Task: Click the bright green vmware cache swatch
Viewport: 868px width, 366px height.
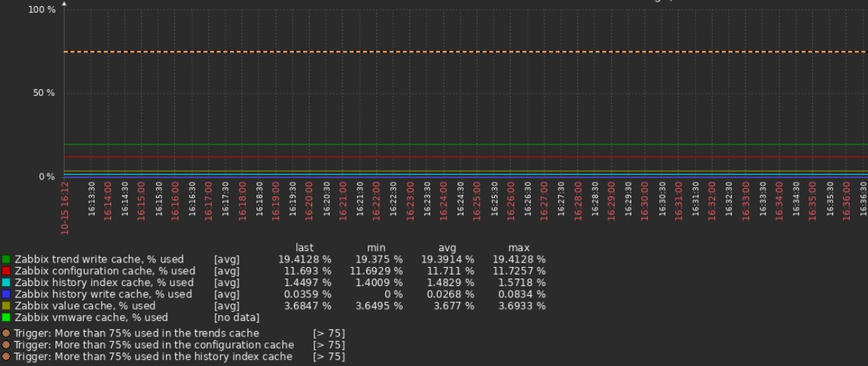Action: [x=6, y=317]
